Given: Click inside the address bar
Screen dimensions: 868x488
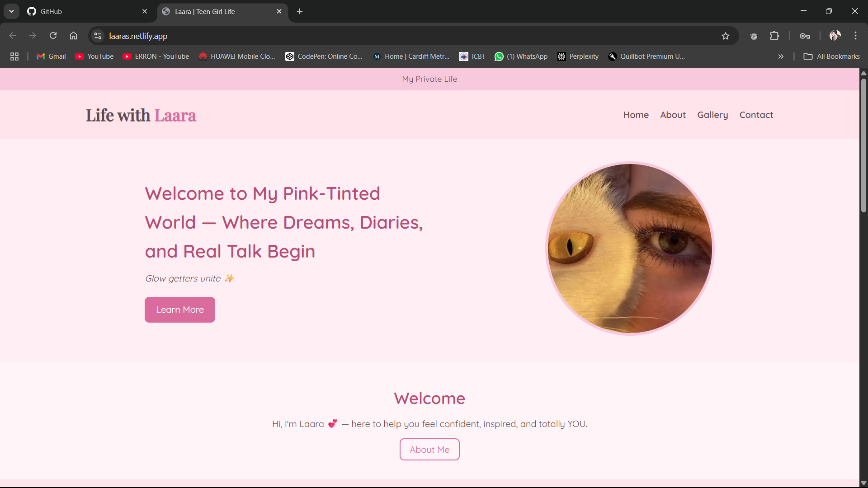Looking at the screenshot, I should point(316,36).
